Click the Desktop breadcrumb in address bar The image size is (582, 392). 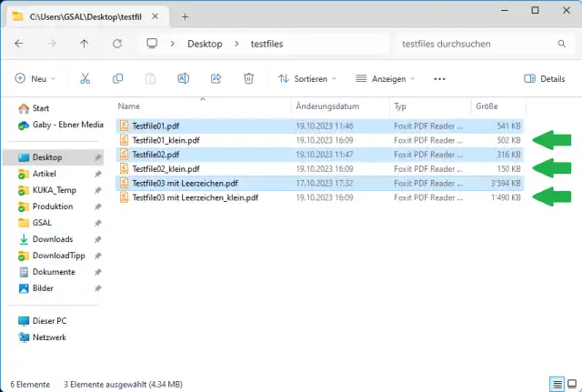tap(205, 44)
